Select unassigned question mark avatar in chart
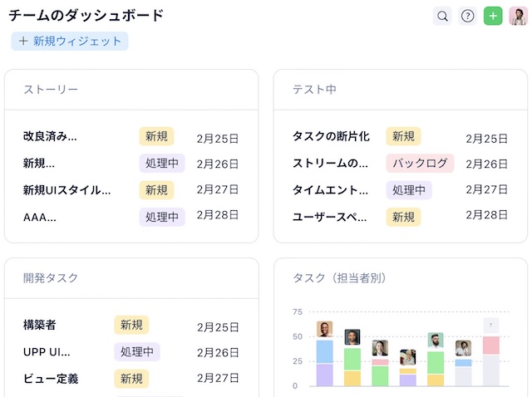The height and width of the screenshot is (397, 532). coord(491,326)
